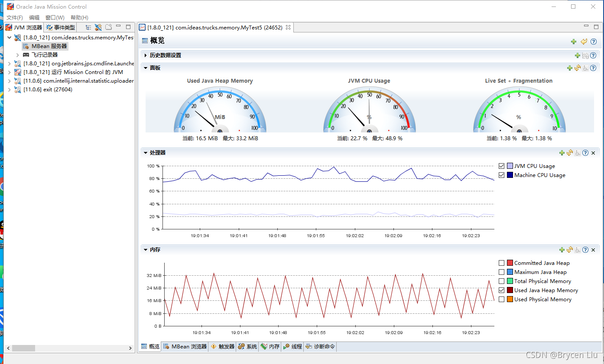Viewport: 604px width, 364px height.
Task: Minimize the editor area view
Action: (x=585, y=26)
